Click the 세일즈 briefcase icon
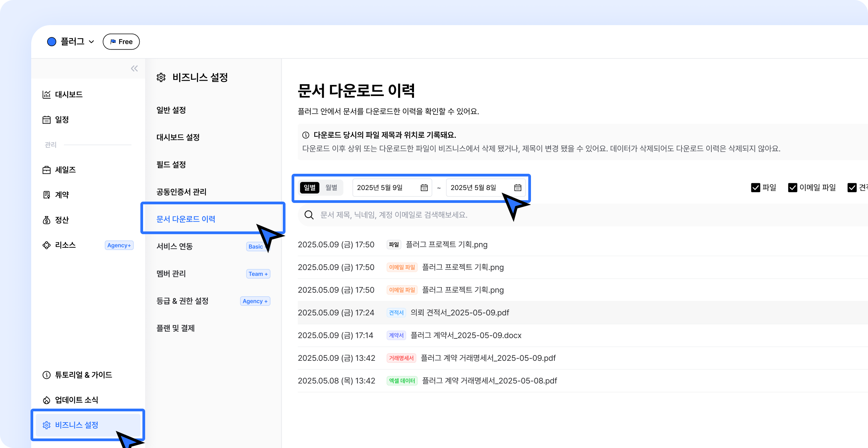Image resolution: width=868 pixels, height=448 pixels. point(46,170)
